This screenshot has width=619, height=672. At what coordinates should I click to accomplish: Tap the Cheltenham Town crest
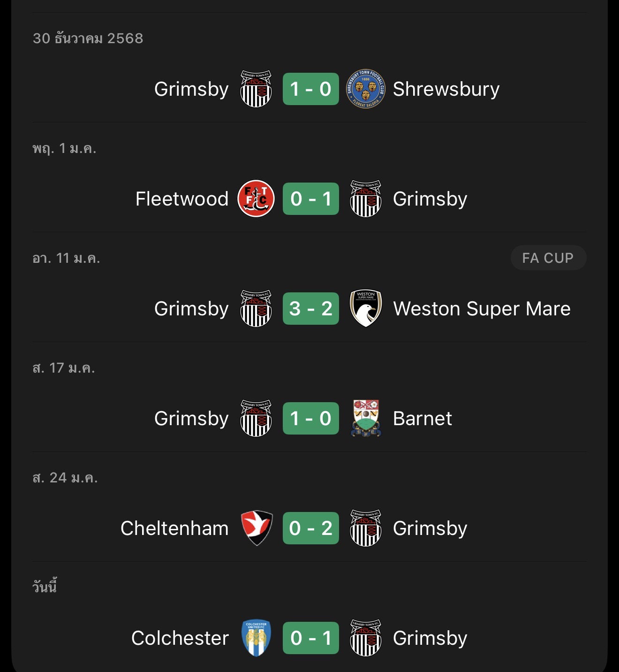[256, 528]
